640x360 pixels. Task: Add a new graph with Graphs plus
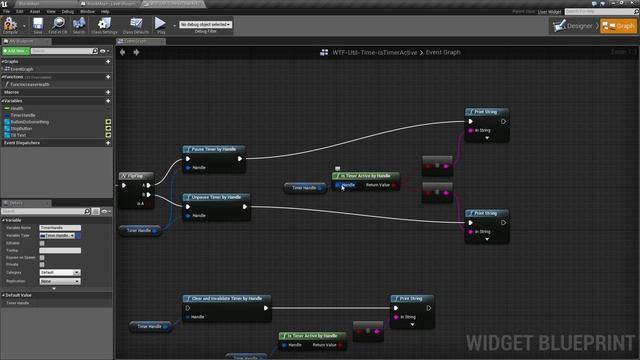coord(108,62)
